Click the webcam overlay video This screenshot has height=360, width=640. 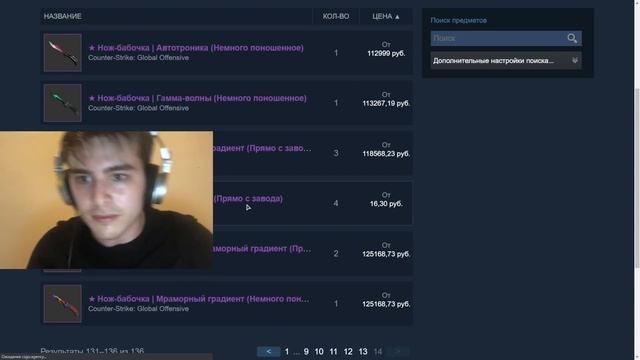tap(106, 200)
